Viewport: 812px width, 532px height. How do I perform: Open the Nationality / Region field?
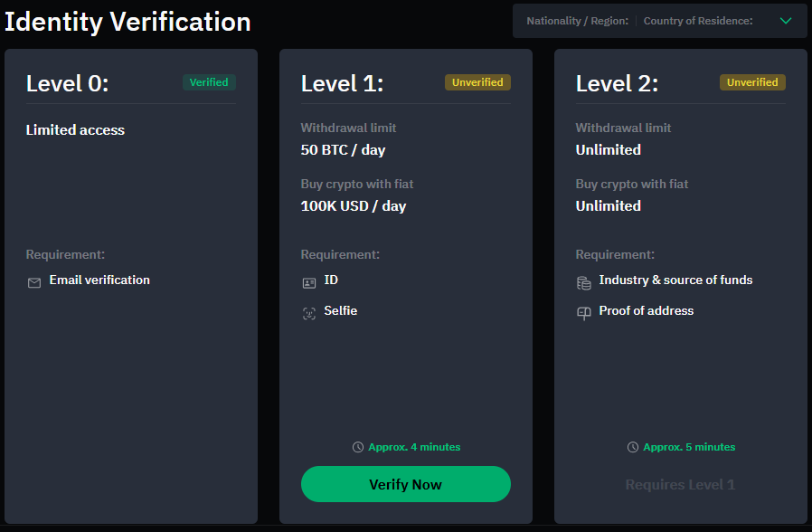[577, 21]
